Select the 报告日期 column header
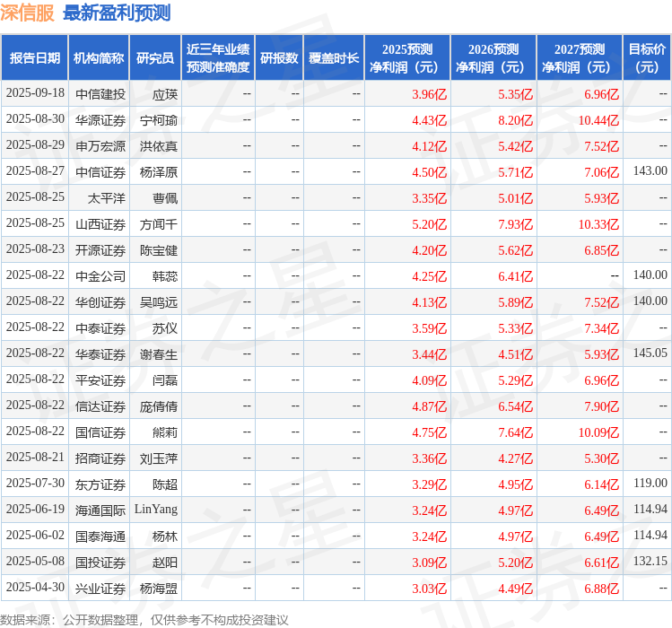Viewport: 672px width, 628px height. coord(35,58)
